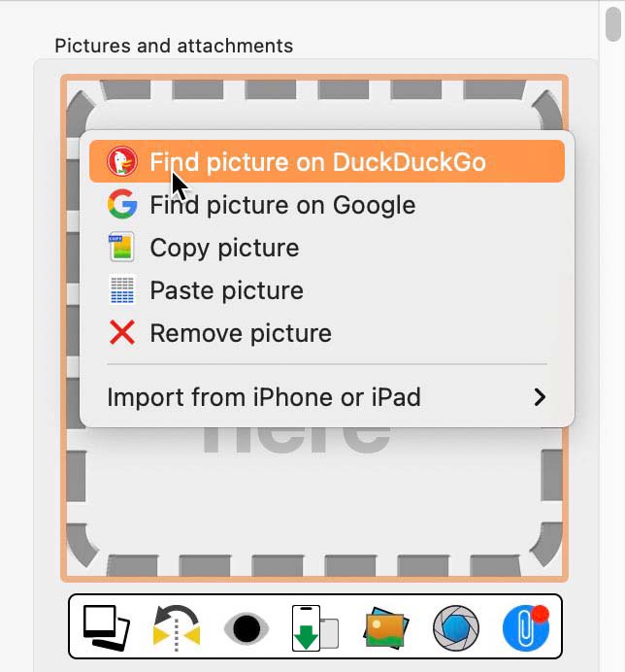Viewport: 625px width, 672px height.
Task: Click the submenu chevron arrow
Action: pos(540,397)
